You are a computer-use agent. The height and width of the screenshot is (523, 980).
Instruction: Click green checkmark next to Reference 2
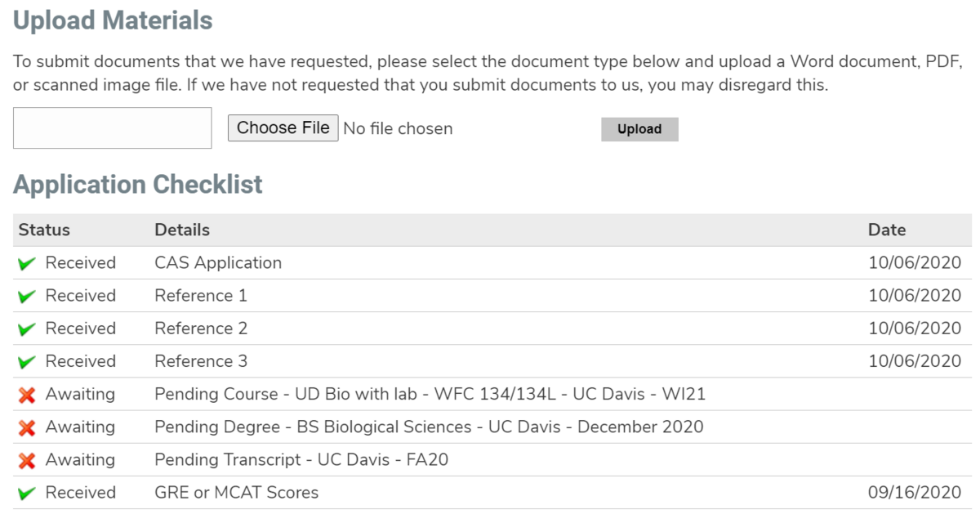point(27,329)
